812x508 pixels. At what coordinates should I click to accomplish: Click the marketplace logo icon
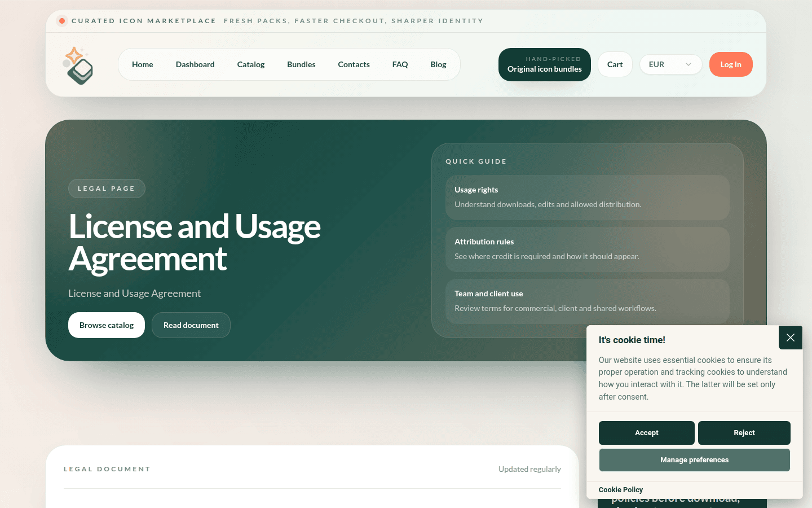pyautogui.click(x=78, y=65)
